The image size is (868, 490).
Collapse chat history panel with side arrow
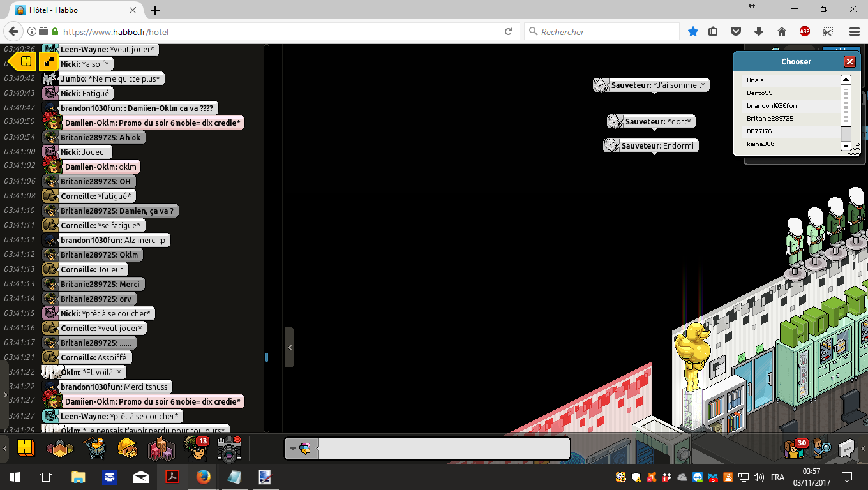coord(289,347)
